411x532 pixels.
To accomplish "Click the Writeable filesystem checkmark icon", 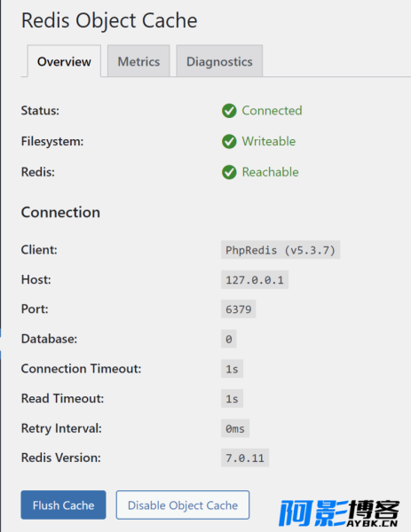I will [x=229, y=142].
